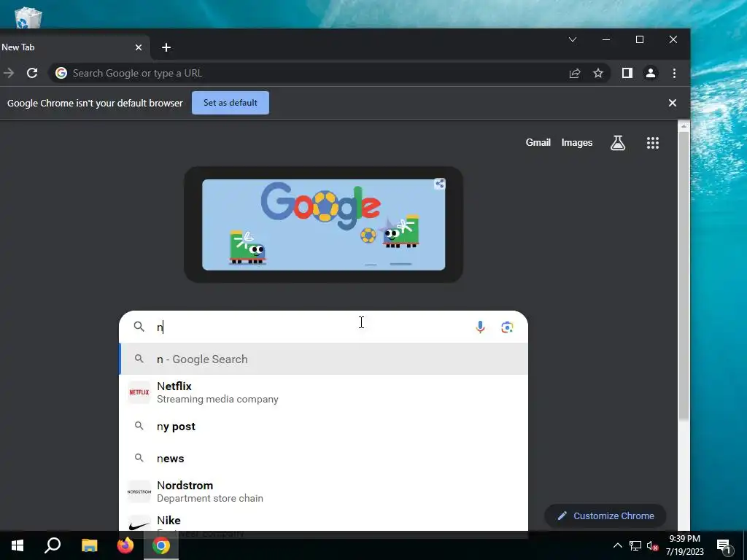Show hidden system tray icons

[x=617, y=545]
